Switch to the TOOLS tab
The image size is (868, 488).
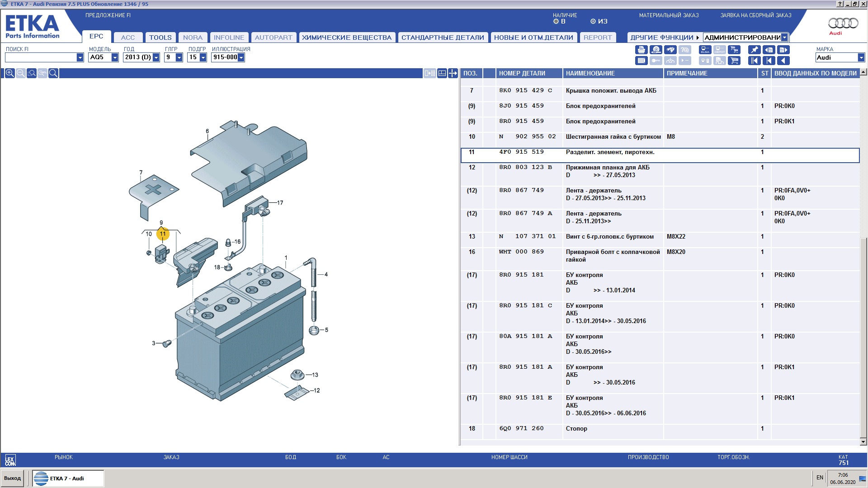click(x=160, y=38)
